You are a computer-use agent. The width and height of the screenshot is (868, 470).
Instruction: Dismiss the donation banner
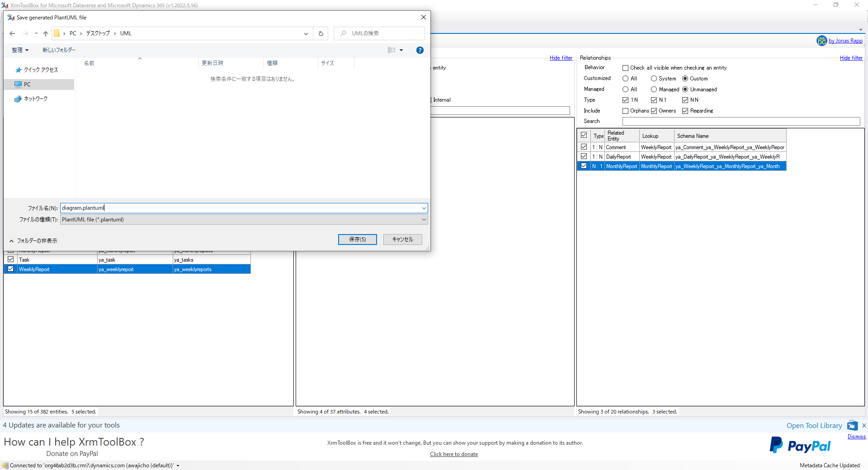pos(856,437)
